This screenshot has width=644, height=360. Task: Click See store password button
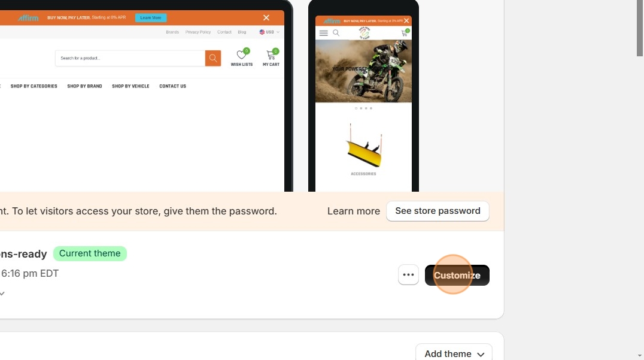[438, 211]
